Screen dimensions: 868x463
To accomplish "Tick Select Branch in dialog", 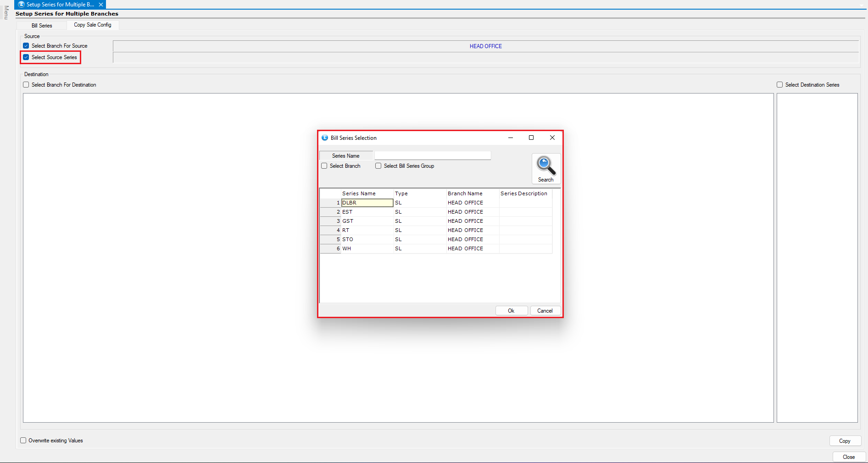I will (x=324, y=166).
